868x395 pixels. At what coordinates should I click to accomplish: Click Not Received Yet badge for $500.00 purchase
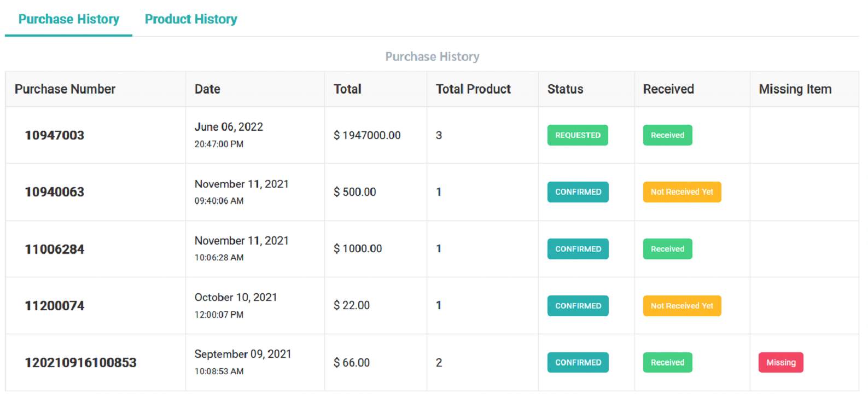pos(681,192)
